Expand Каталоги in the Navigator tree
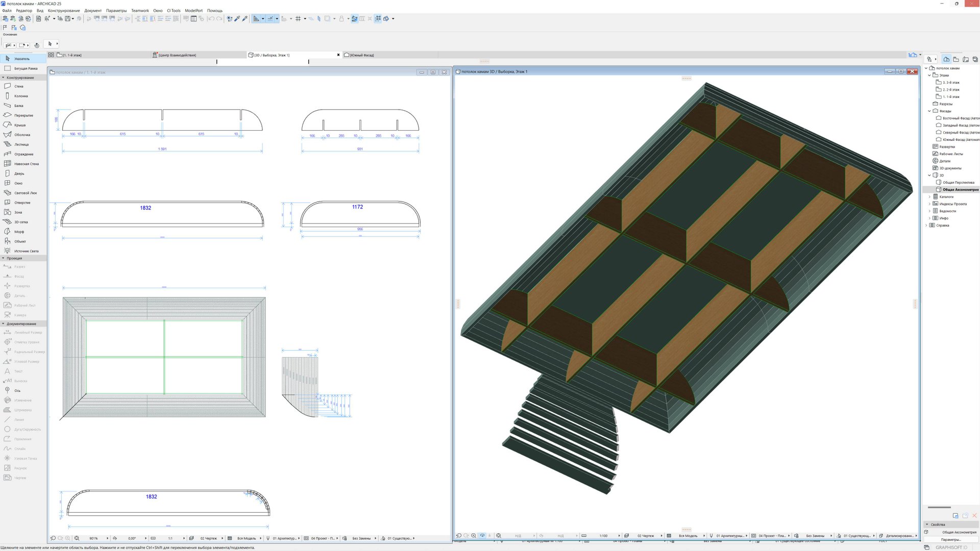980x551 pixels. [x=929, y=196]
